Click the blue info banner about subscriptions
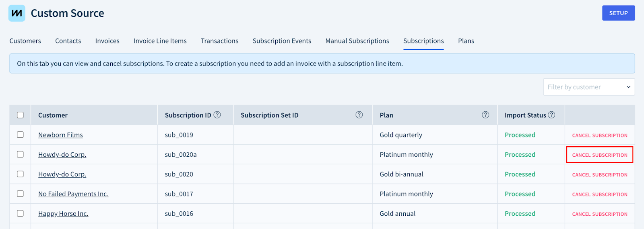 tap(322, 63)
